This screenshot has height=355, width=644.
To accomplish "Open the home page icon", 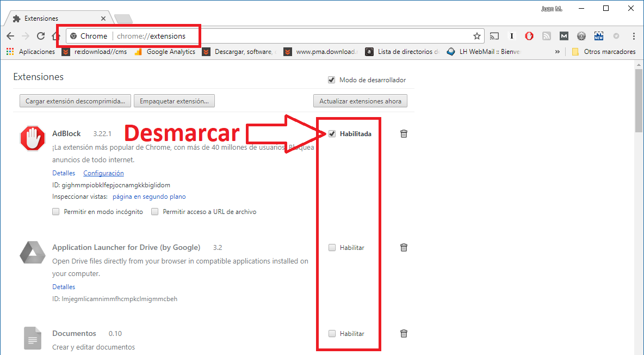I will click(56, 36).
